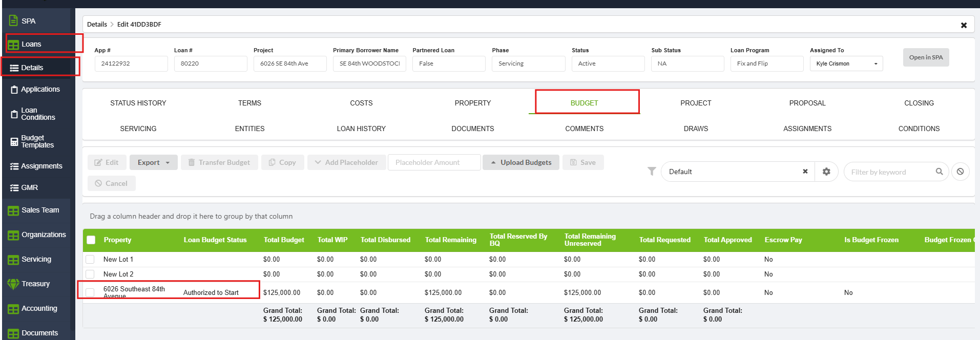Open GMR list icon in sidebar
Screen dimensions: 980x340
click(14, 188)
